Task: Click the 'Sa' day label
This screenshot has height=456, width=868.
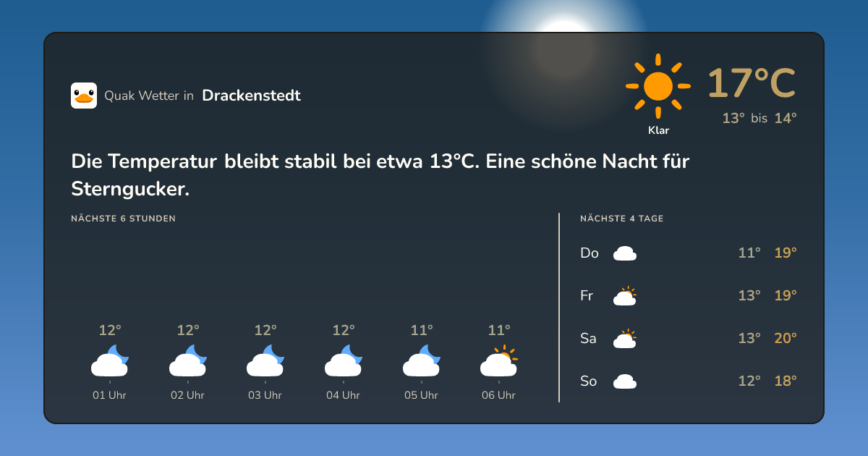Action: (588, 338)
